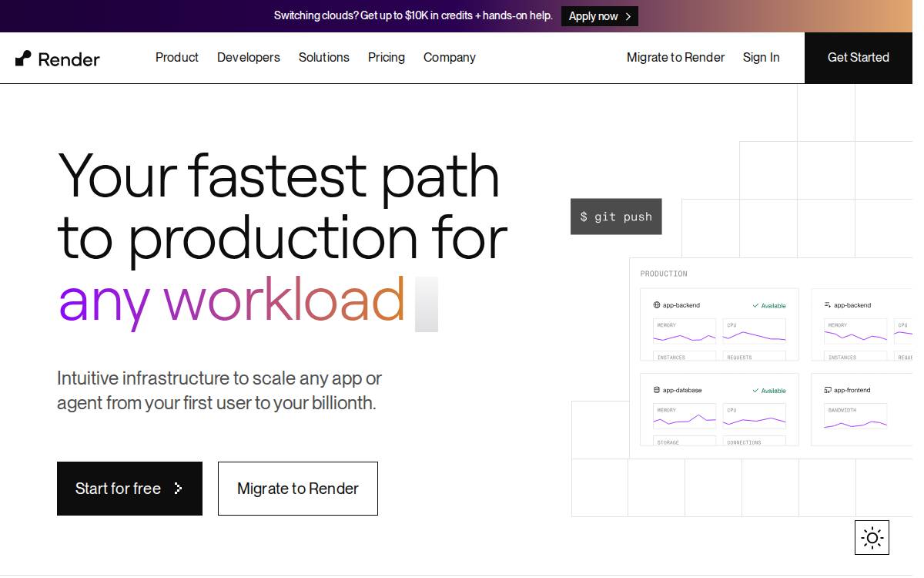
Task: Click the Sign In link
Action: point(762,57)
